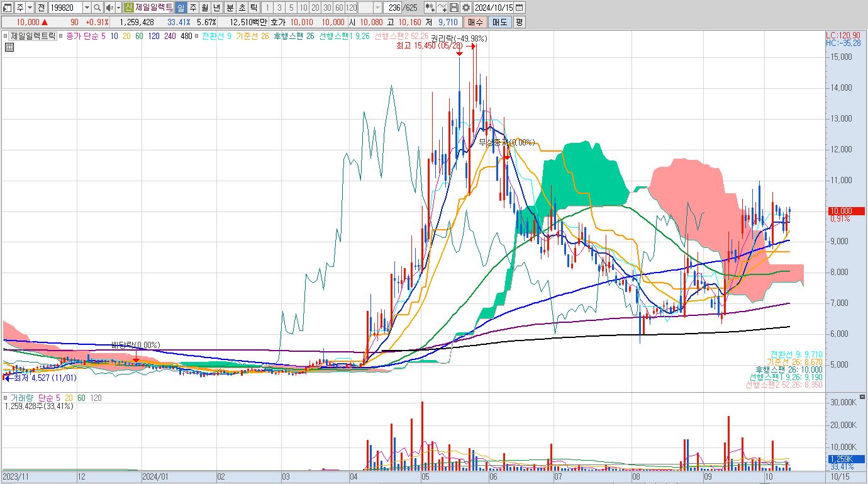Select the 월 (monthly) period tab
Screen dimensions: 868x484
click(205, 8)
